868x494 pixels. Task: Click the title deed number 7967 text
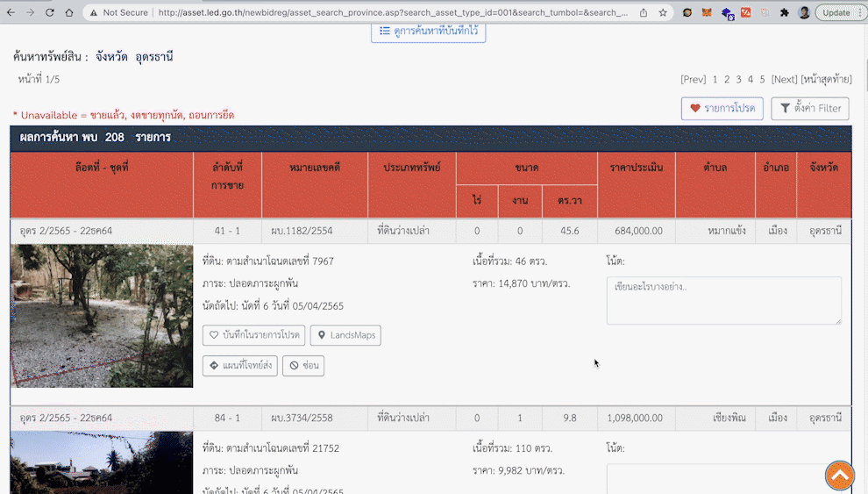tap(323, 261)
